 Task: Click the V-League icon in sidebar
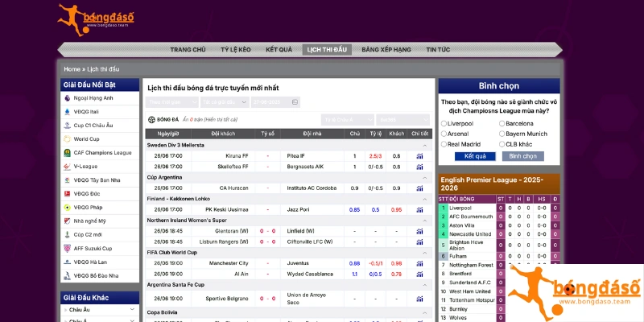pyautogui.click(x=66, y=167)
